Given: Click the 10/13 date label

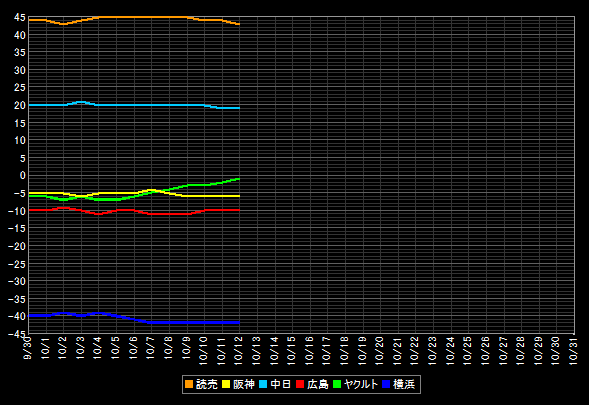Looking at the screenshot, I should click(x=256, y=350).
